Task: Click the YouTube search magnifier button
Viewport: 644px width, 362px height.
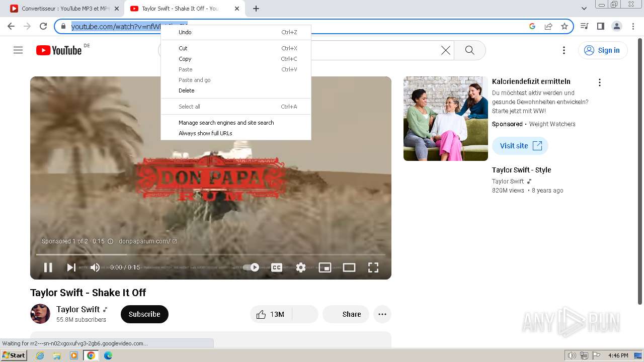Action: tap(470, 50)
